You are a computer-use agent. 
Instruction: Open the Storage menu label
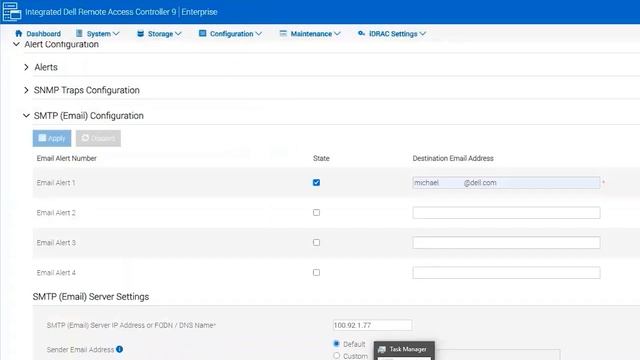coord(160,34)
